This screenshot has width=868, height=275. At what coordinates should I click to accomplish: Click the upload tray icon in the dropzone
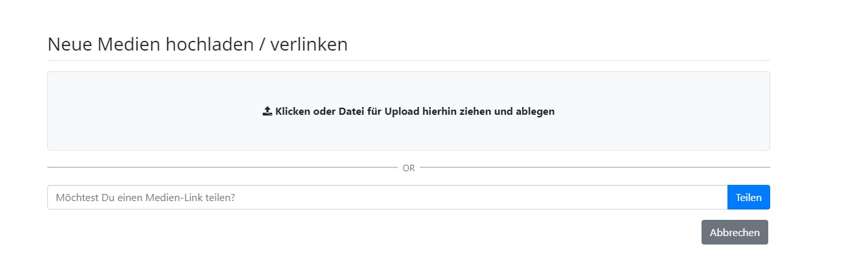coord(267,111)
